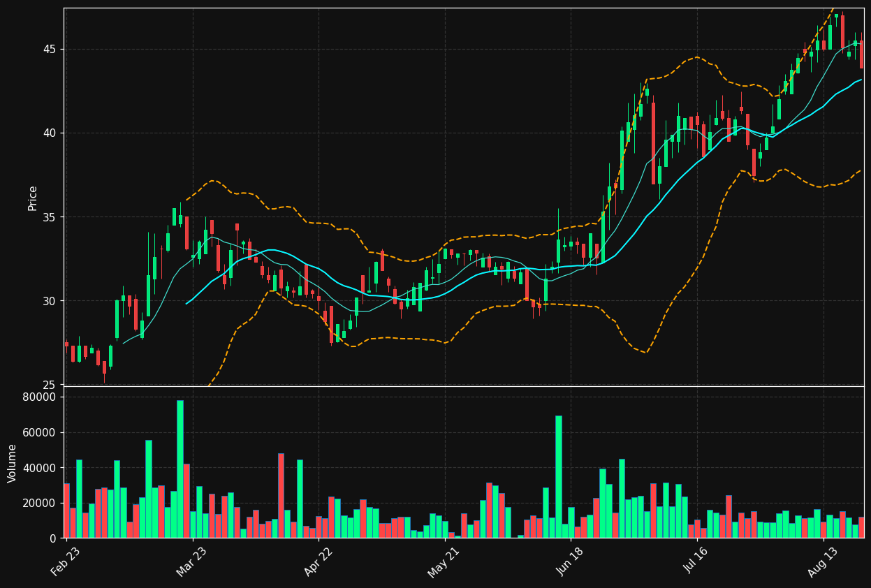This screenshot has width=871, height=588.
Task: Click the "May 21" date axis label
Action: point(444,561)
